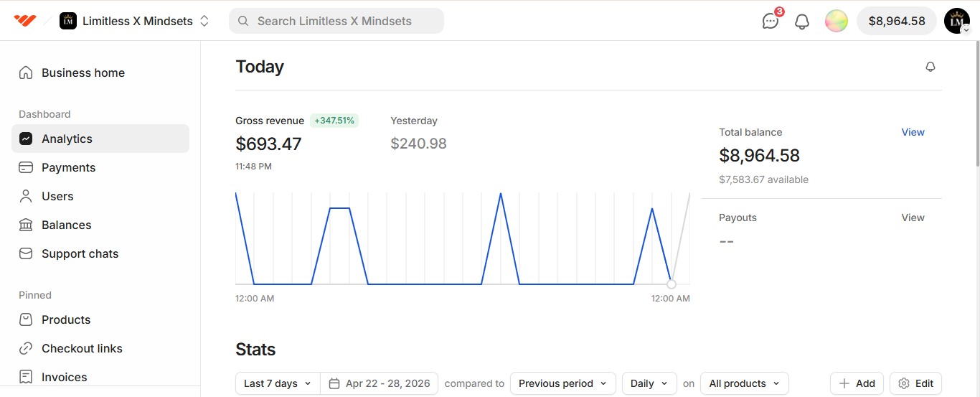Click the bell icon beside Today heading
Image resolution: width=980 pixels, height=397 pixels.
[930, 67]
